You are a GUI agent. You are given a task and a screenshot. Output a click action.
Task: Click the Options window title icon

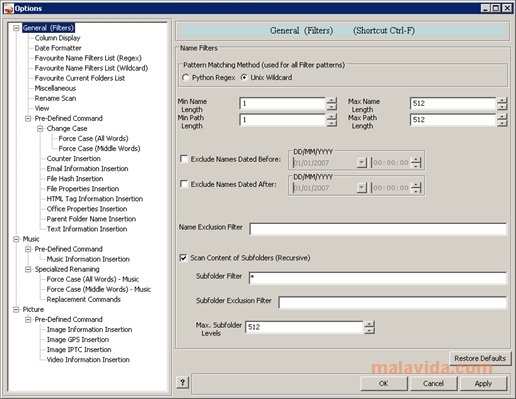pyautogui.click(x=8, y=8)
